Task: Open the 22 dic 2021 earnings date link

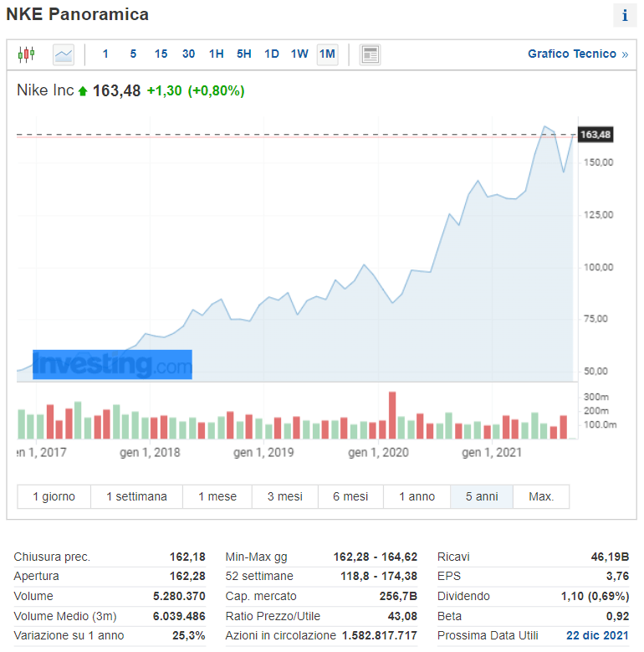Action: point(597,635)
